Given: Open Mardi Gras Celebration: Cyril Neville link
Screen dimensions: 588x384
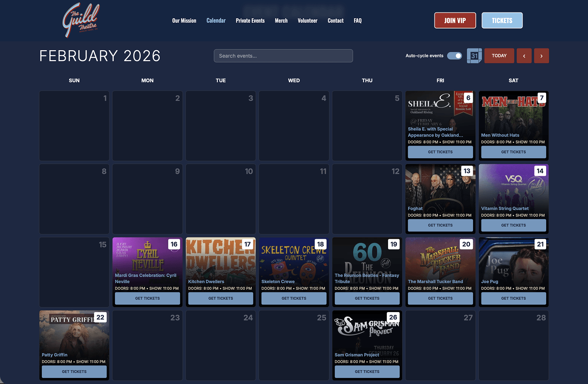Looking at the screenshot, I should [146, 278].
